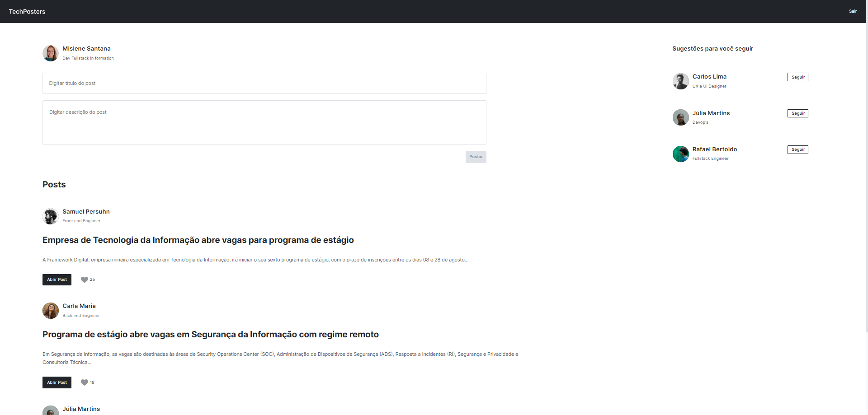Click Júlia Martins' avatar in suggestions

tap(681, 117)
